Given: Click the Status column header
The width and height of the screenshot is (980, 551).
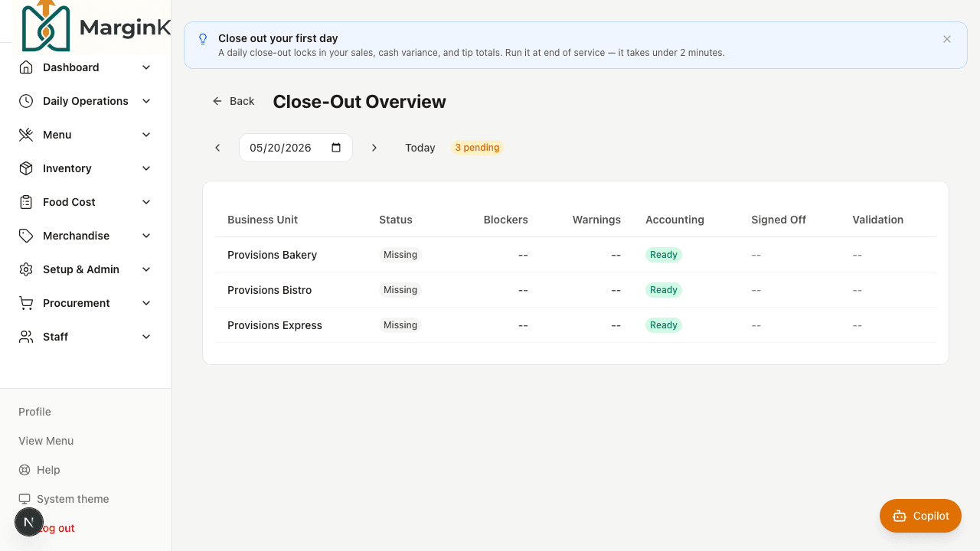Looking at the screenshot, I should tap(396, 220).
